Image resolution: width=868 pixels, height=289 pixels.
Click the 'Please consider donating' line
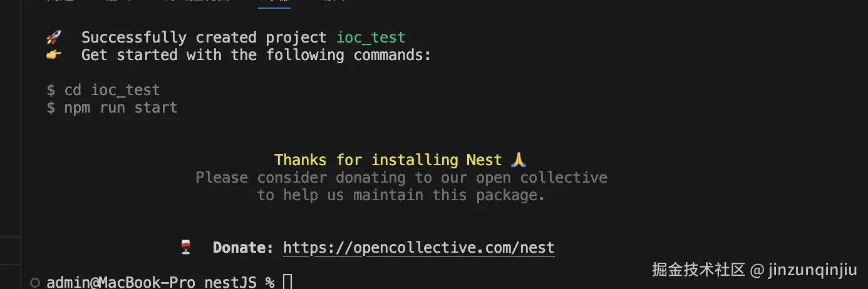(x=401, y=178)
